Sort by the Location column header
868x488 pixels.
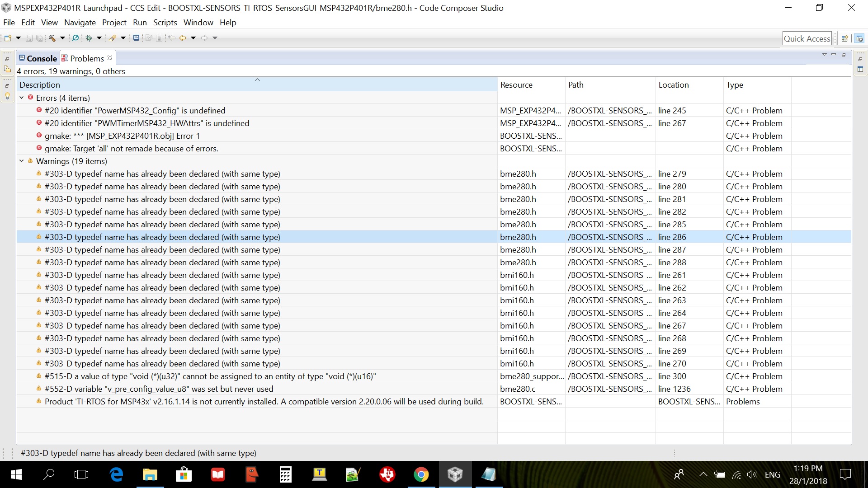click(x=674, y=85)
